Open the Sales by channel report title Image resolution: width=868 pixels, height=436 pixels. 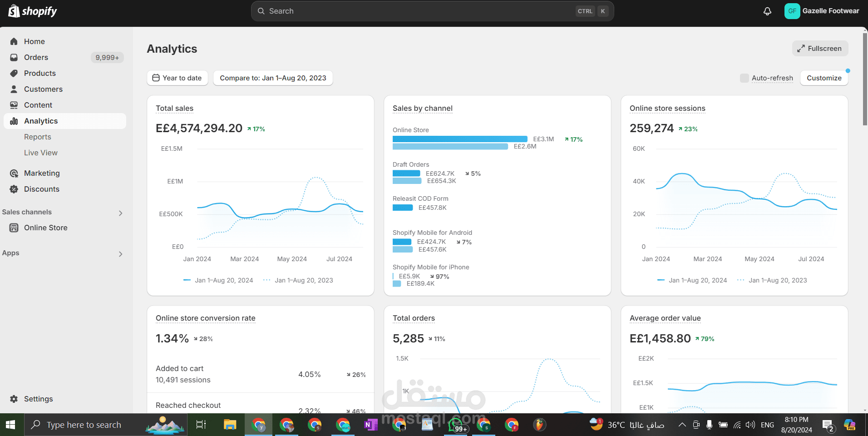coord(423,108)
